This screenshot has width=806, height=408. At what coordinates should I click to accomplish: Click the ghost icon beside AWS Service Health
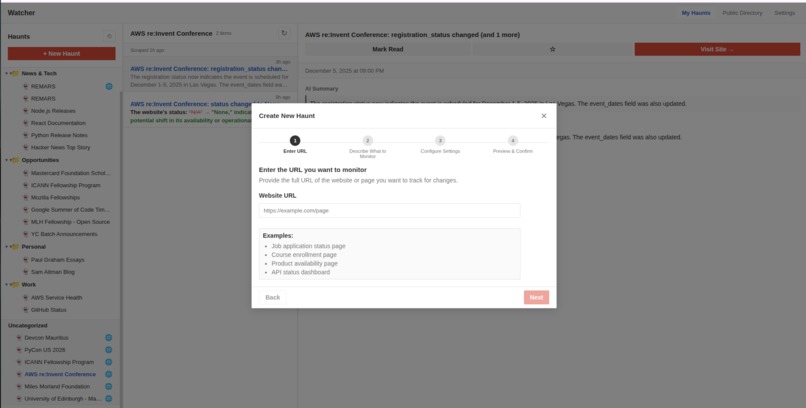tap(26, 298)
